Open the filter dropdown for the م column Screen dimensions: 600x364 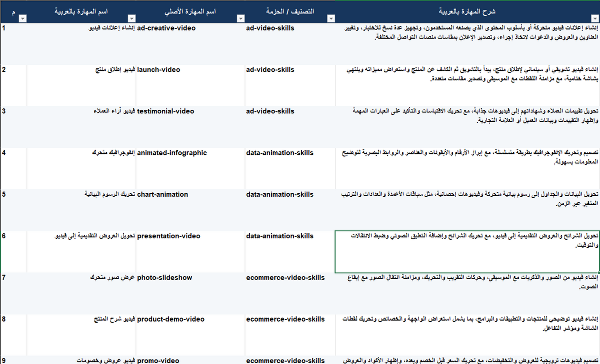pos(22,19)
